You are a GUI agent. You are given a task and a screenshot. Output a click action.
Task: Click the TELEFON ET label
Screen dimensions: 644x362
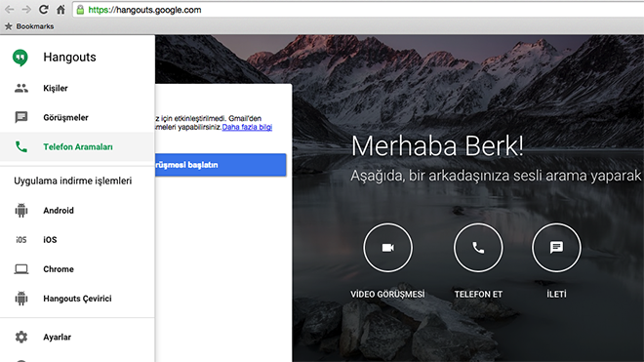478,295
